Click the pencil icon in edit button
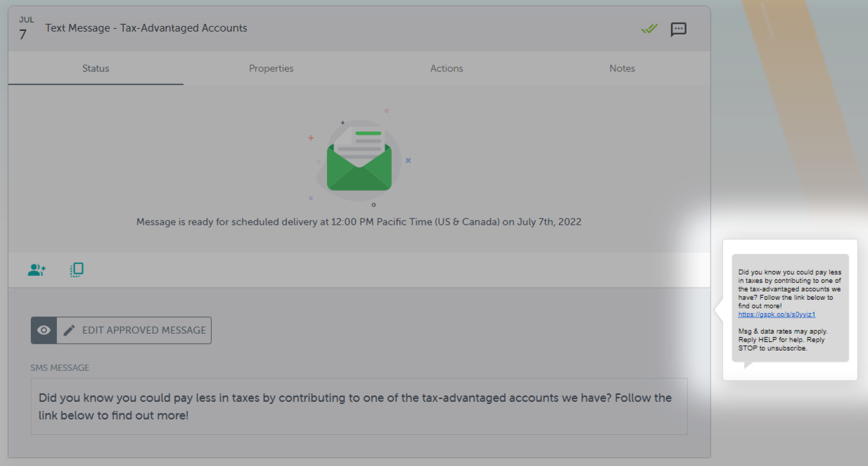This screenshot has height=466, width=868. coord(69,330)
